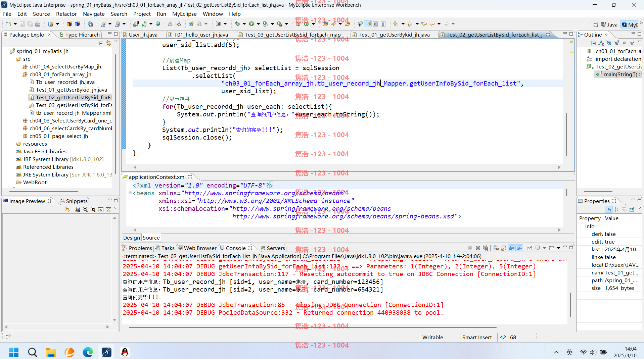Click the Back navigation arrow icon
The height and width of the screenshot is (359, 644).
coord(432,24)
